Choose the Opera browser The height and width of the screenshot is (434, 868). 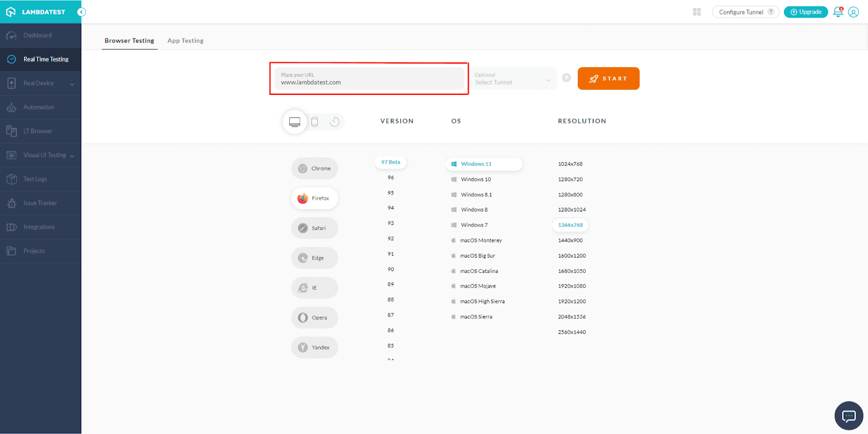[315, 318]
